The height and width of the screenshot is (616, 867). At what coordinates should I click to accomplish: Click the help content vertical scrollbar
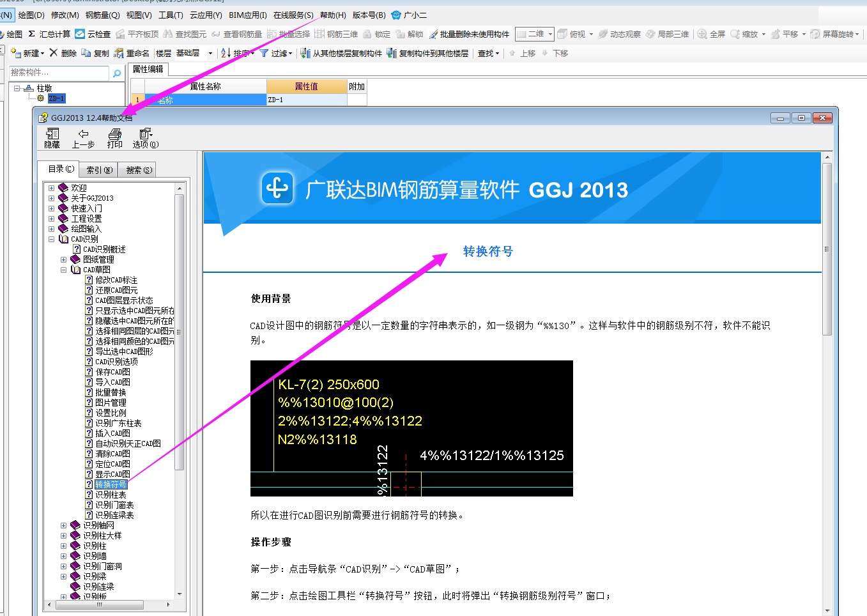(827, 249)
